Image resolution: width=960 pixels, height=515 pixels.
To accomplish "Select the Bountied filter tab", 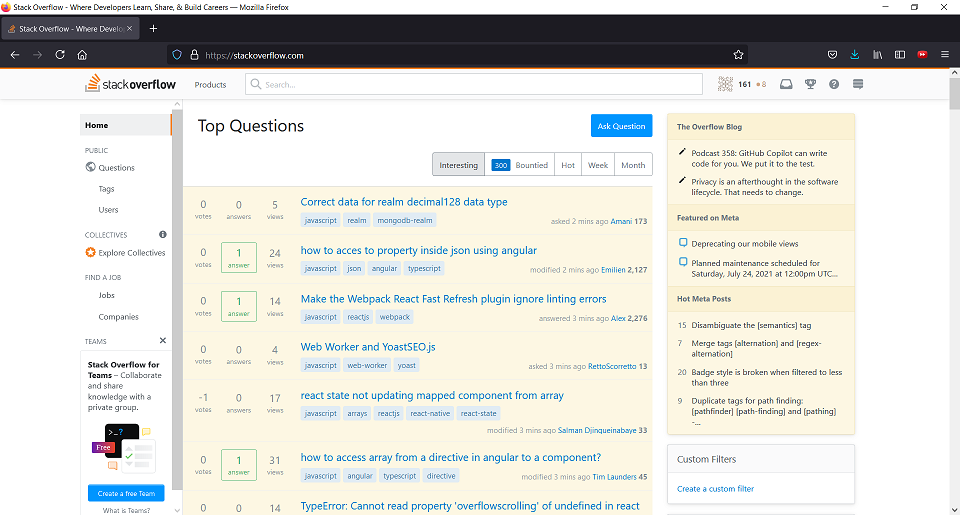I will pos(519,165).
